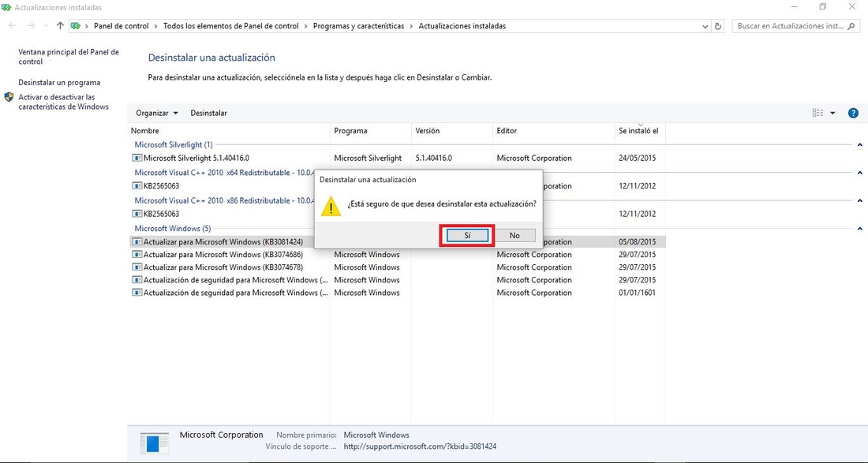The width and height of the screenshot is (868, 463).
Task: Cancel uninstall with the No button
Action: coord(514,236)
